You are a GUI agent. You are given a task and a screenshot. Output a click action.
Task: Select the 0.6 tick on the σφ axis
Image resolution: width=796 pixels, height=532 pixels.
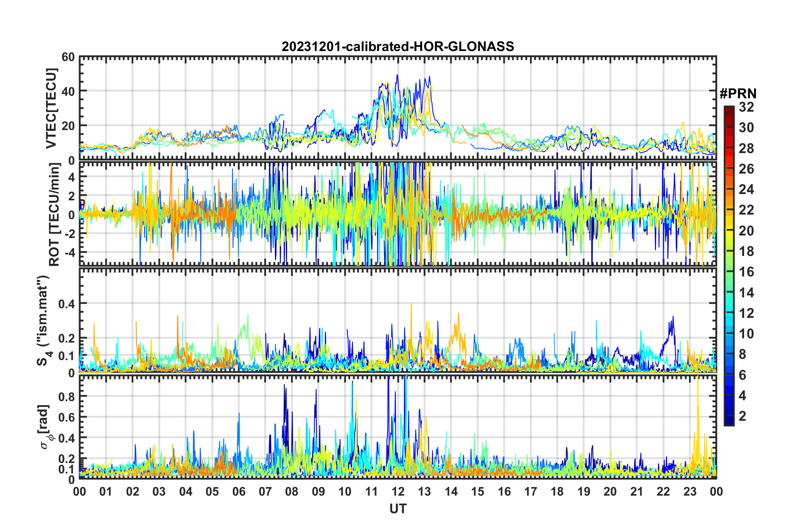click(x=67, y=417)
